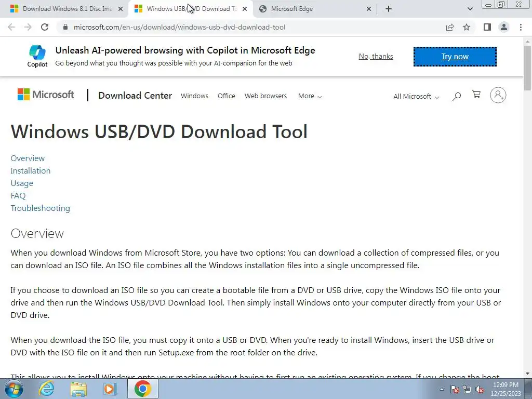Jump to Usage section link
Viewport: 532px width, 399px height.
coord(22,183)
